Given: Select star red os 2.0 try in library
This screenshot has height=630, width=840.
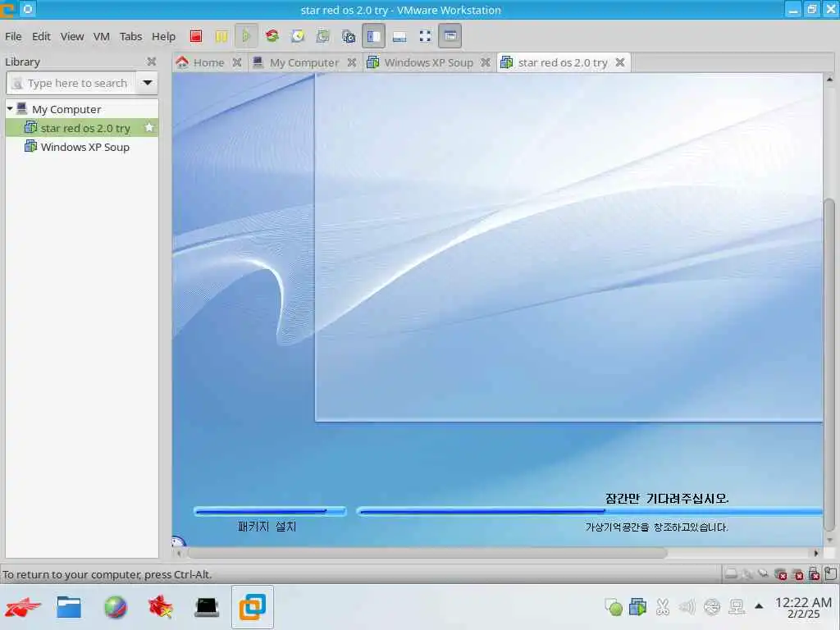Looking at the screenshot, I should pos(81,128).
